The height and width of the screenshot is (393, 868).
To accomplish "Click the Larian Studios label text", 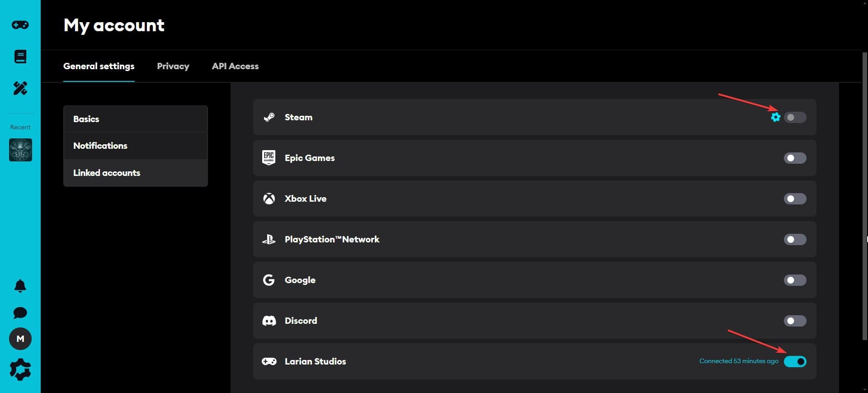I will tap(316, 361).
